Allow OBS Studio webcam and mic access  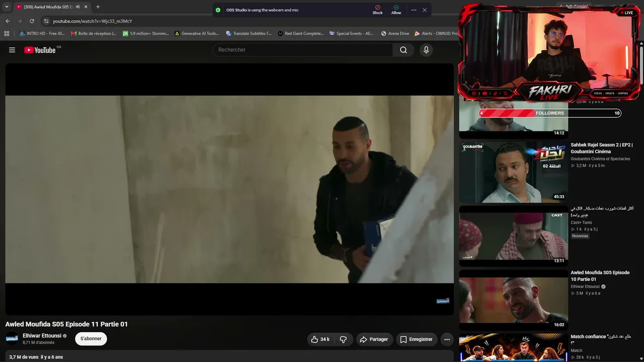pyautogui.click(x=396, y=10)
